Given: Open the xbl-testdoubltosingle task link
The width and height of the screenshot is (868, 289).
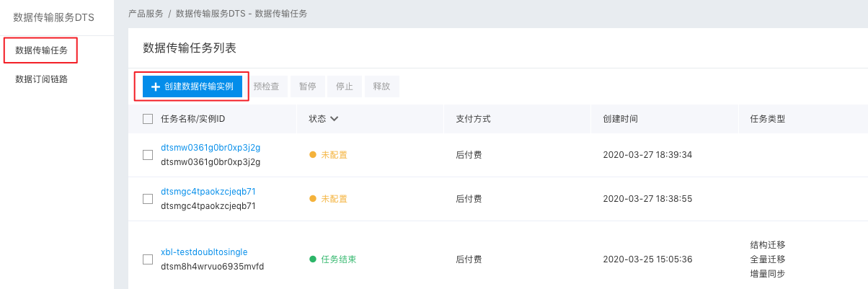Looking at the screenshot, I should pos(204,252).
